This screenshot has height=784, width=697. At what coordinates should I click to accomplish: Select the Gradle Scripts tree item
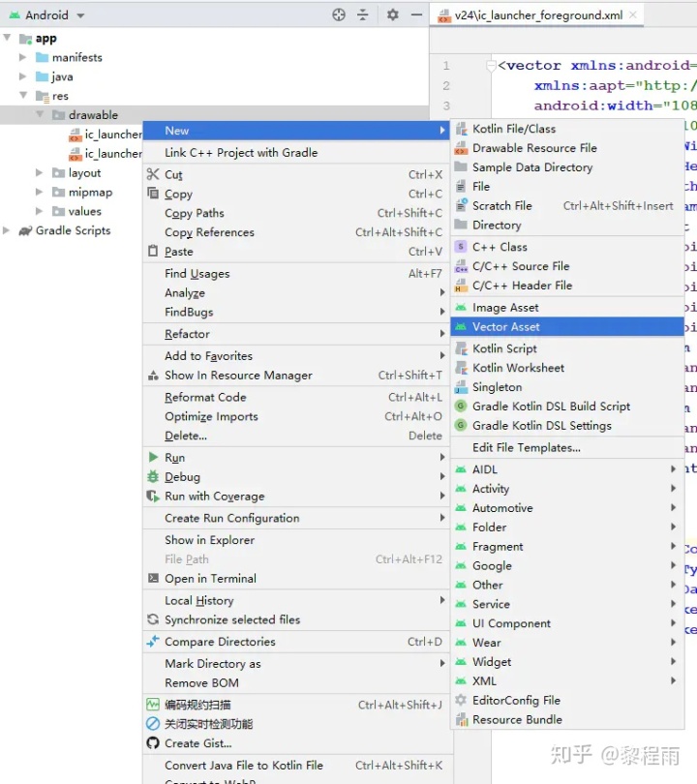73,230
